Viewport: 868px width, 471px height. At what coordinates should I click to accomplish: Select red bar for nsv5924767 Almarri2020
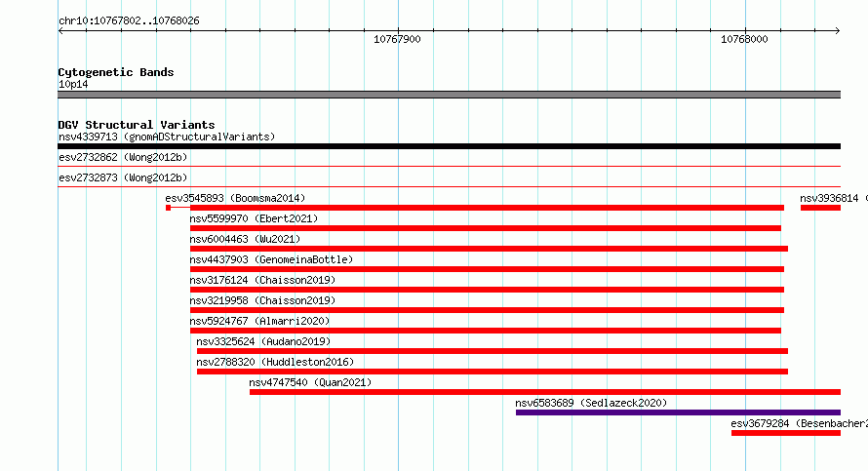coord(486,331)
